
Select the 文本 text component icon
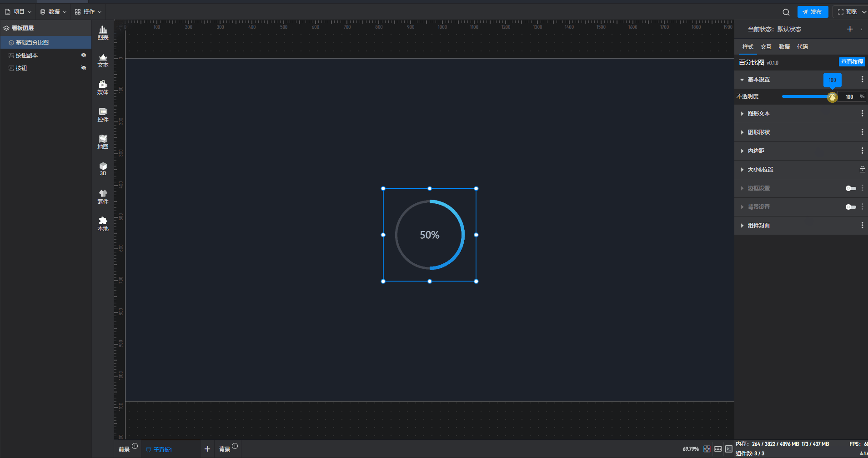103,60
